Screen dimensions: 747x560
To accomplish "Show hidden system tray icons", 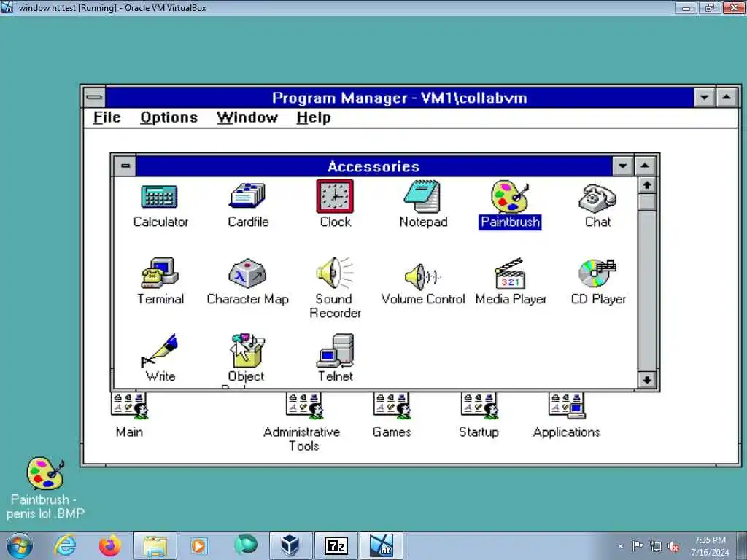I will pos(620,546).
